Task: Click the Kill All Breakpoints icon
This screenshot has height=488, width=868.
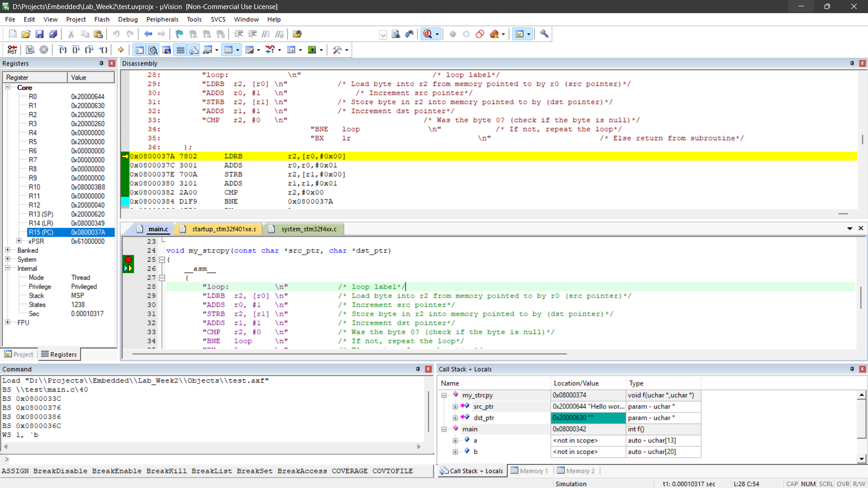Action: pyautogui.click(x=494, y=34)
